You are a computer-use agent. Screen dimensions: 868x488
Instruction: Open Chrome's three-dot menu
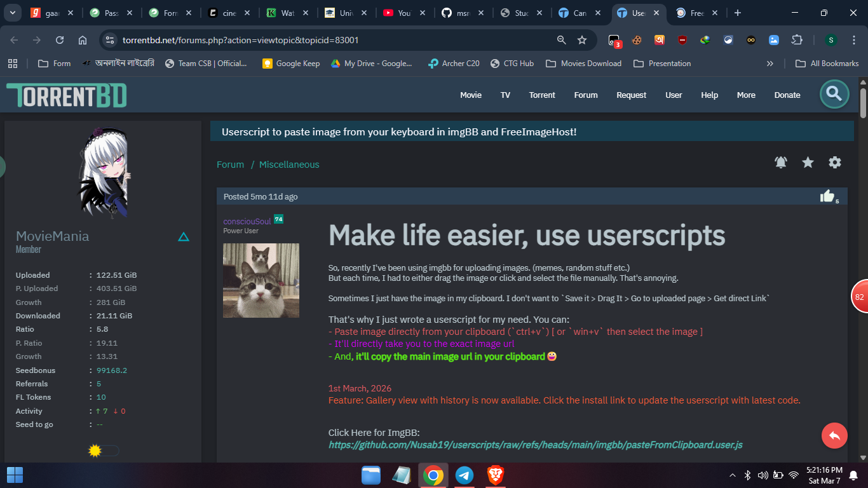coord(853,40)
